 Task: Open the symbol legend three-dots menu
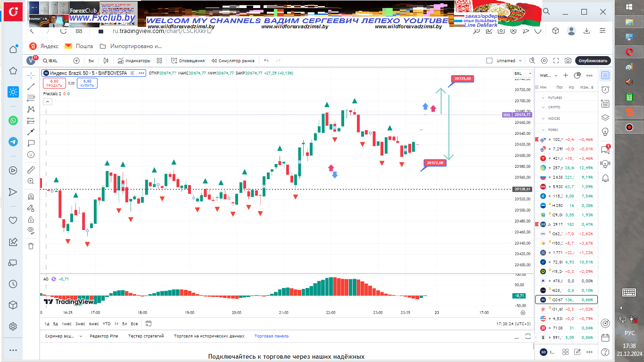click(141, 73)
